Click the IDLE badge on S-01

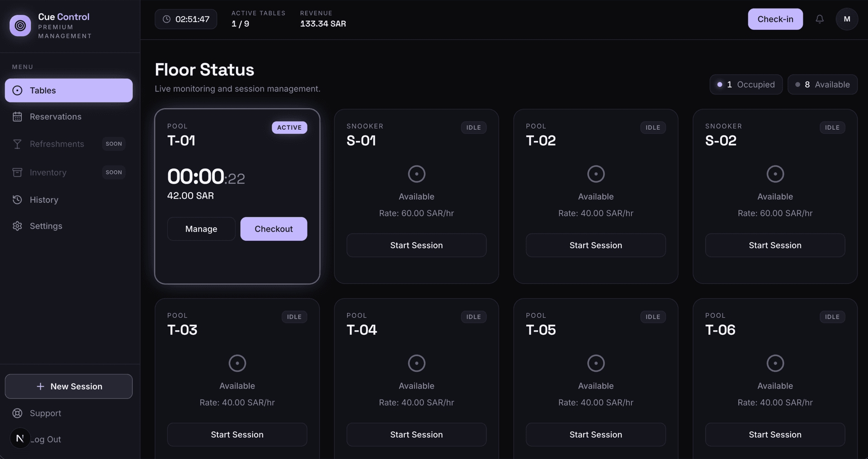(473, 127)
